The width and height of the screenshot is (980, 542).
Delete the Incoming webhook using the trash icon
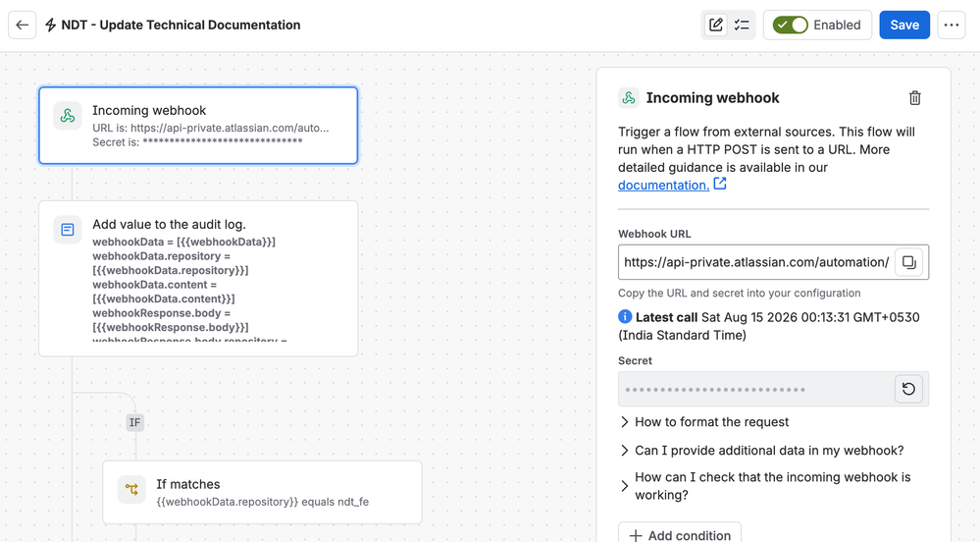click(x=915, y=98)
